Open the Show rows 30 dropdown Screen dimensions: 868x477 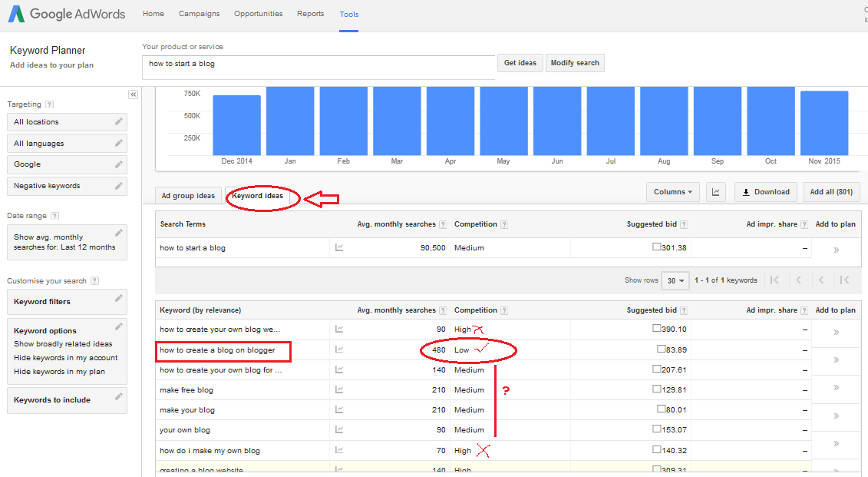coord(675,281)
